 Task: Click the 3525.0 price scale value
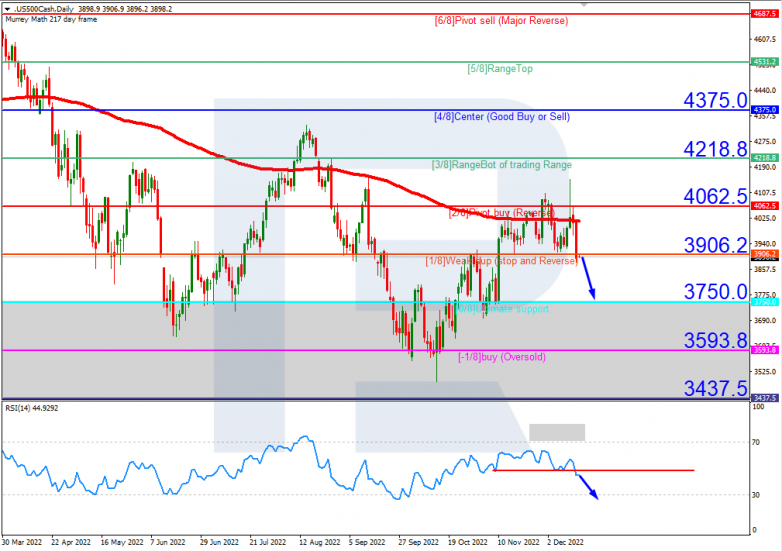click(765, 372)
